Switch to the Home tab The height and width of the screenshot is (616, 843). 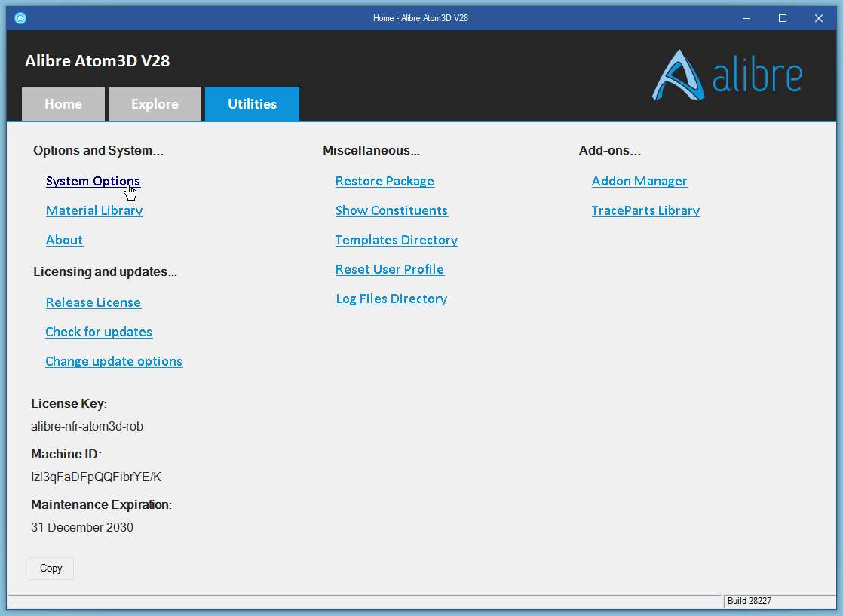(x=63, y=104)
